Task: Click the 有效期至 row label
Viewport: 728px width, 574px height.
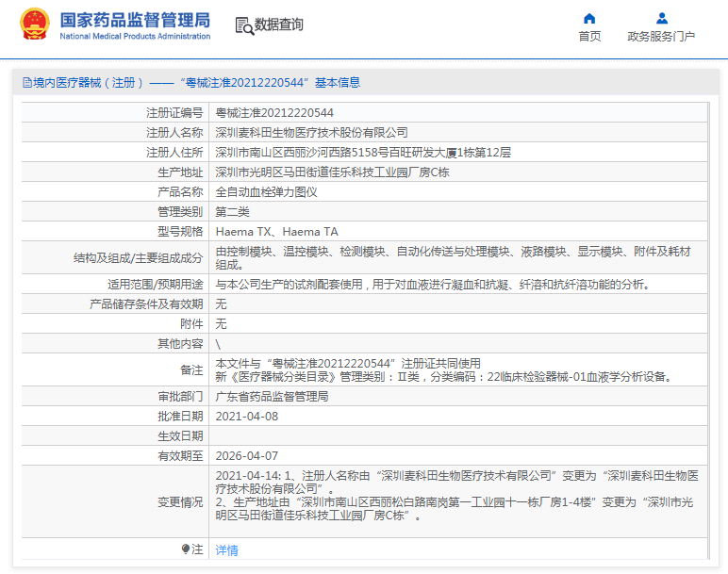Action: point(180,456)
